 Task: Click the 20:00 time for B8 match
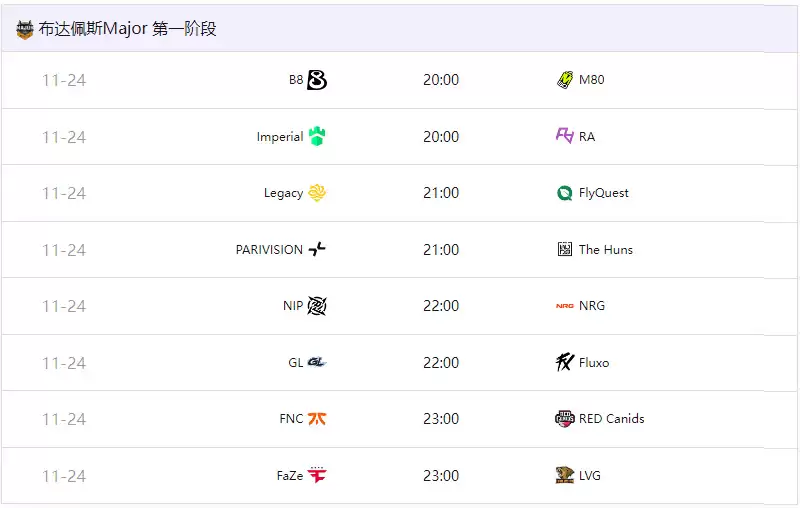coord(441,80)
